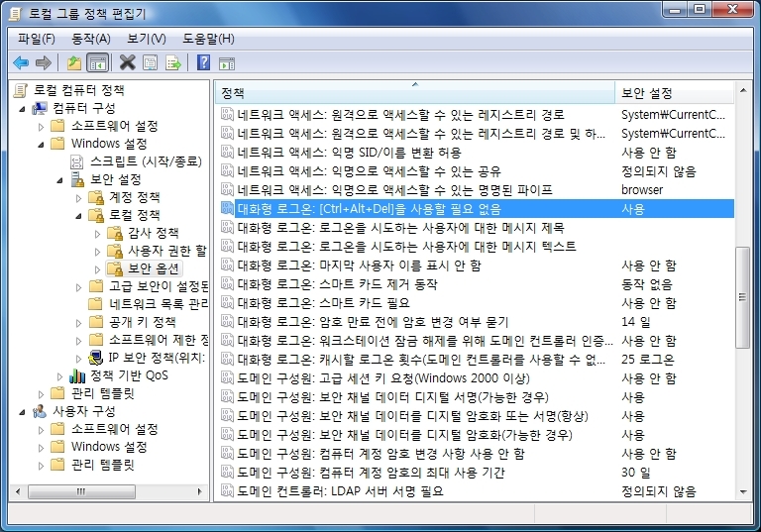Select 보안 옵션 in the tree
Screen dimensions: 761x532
click(154, 268)
